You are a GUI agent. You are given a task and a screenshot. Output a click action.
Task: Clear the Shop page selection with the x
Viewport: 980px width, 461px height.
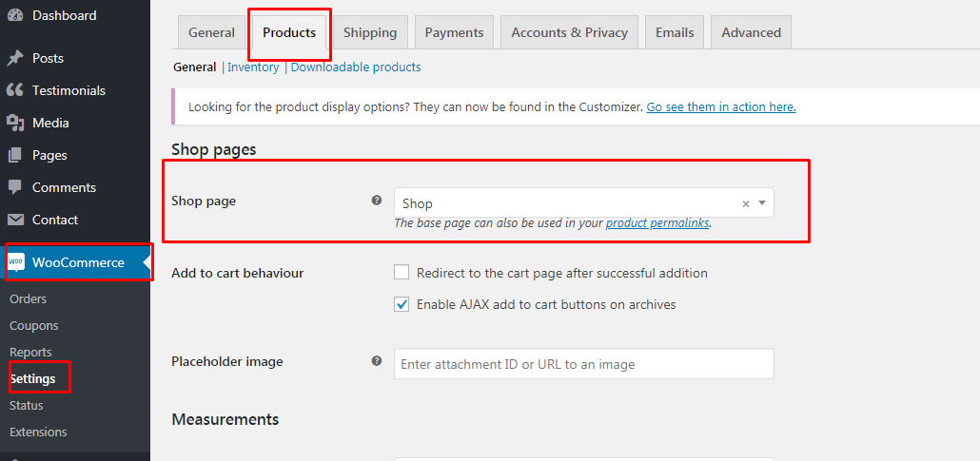[746, 203]
